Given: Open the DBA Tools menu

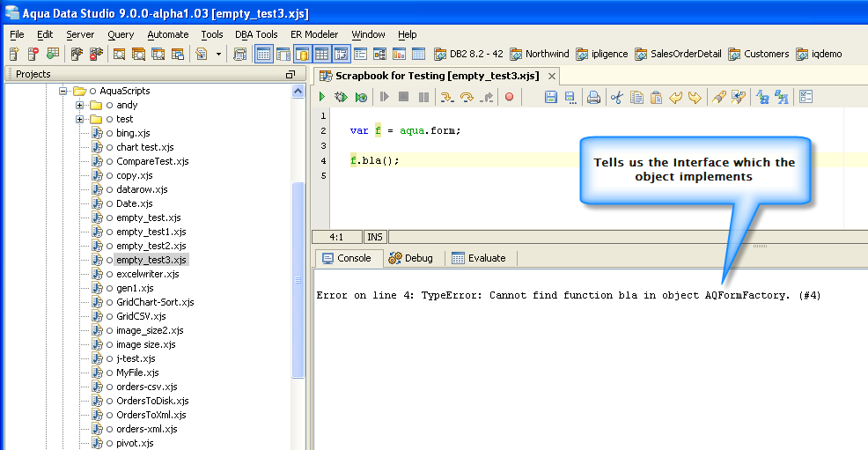Looking at the screenshot, I should pos(256,34).
